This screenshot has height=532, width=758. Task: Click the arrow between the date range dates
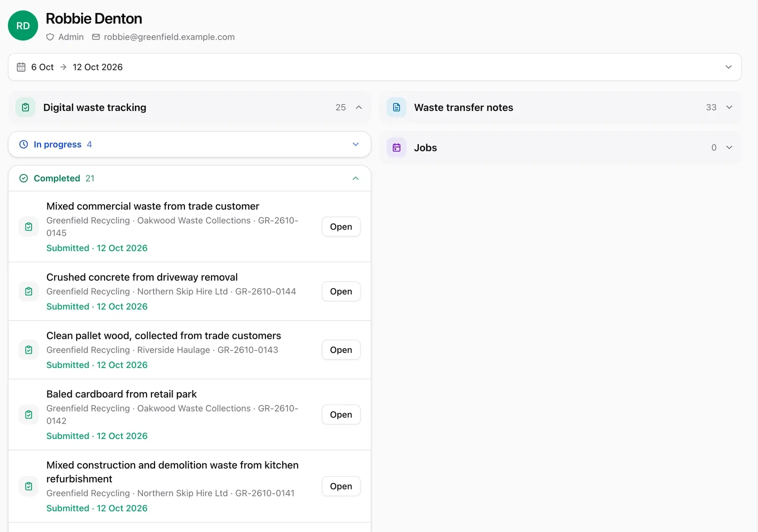click(63, 67)
